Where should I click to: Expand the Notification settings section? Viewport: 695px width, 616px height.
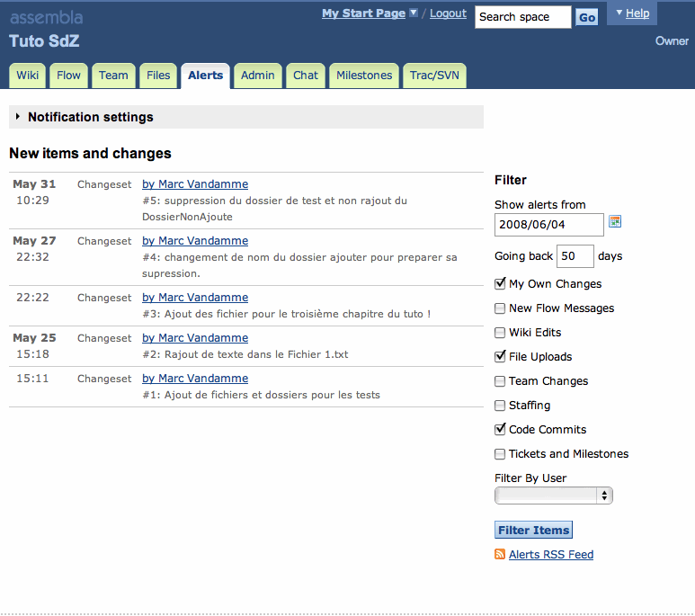(x=18, y=117)
